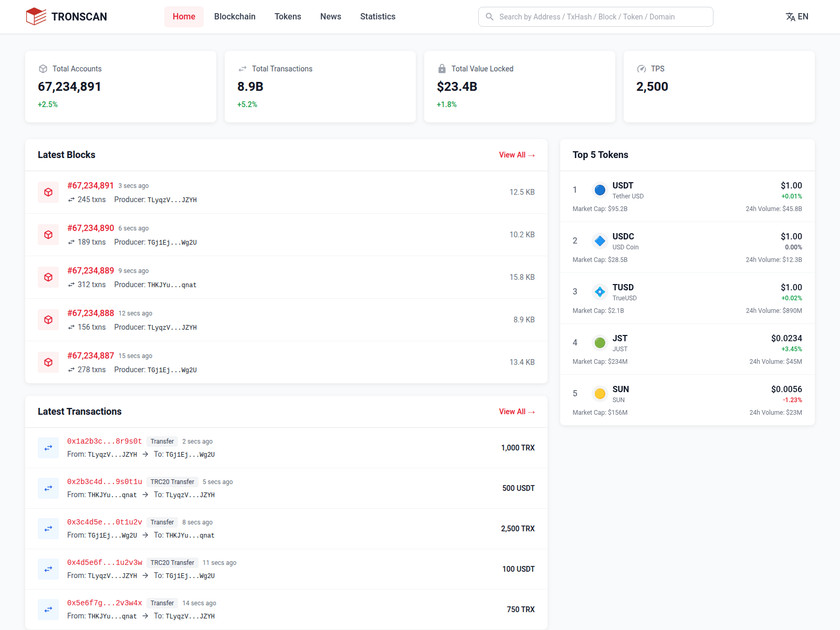
Task: Click the 12.5 KB block size
Action: [522, 192]
